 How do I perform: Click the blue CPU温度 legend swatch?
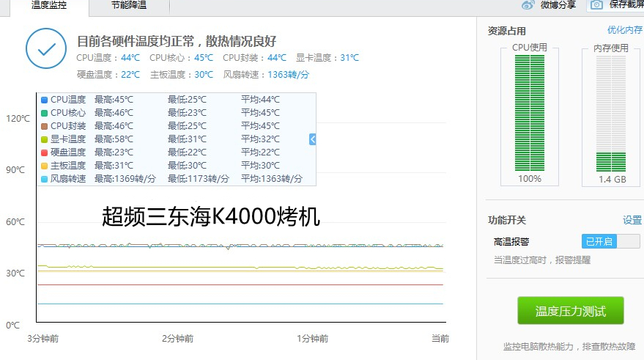(45, 100)
